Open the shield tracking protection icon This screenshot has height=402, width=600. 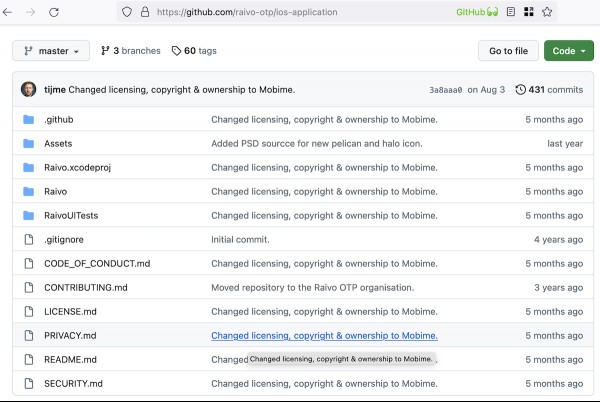coord(127,12)
